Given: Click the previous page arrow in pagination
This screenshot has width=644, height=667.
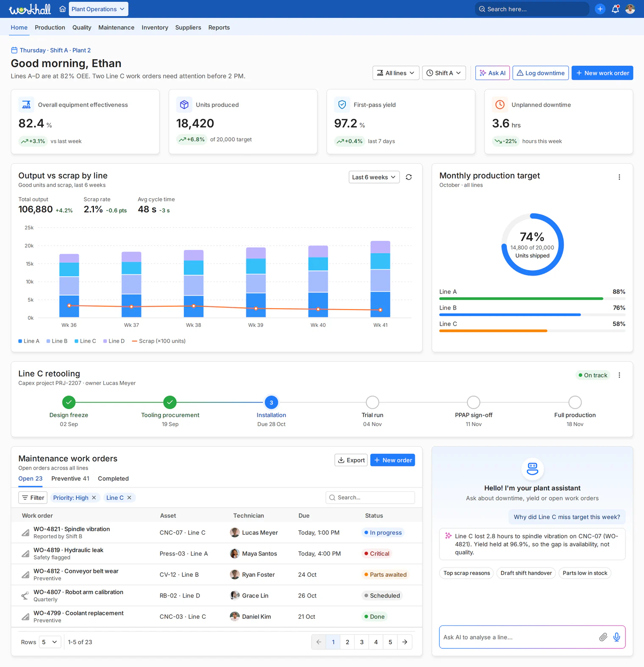Looking at the screenshot, I should click(x=319, y=642).
